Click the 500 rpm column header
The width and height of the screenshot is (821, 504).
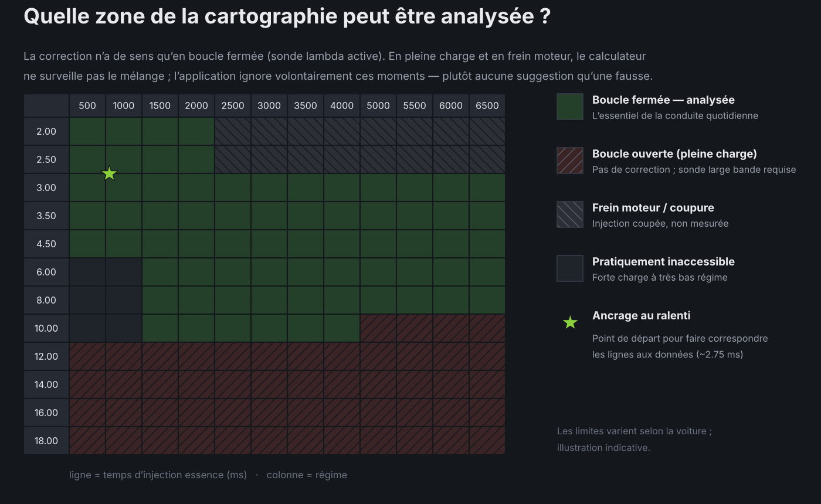click(x=87, y=105)
